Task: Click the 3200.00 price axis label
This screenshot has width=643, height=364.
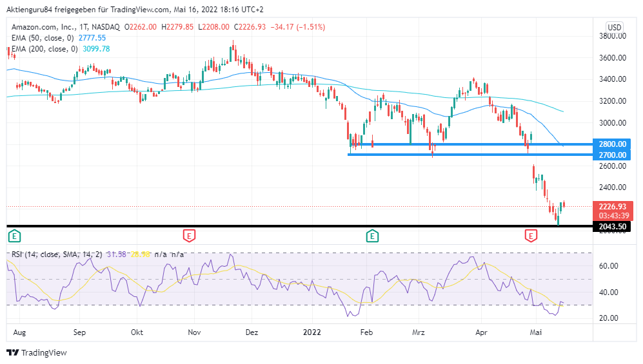Action: pyautogui.click(x=613, y=101)
